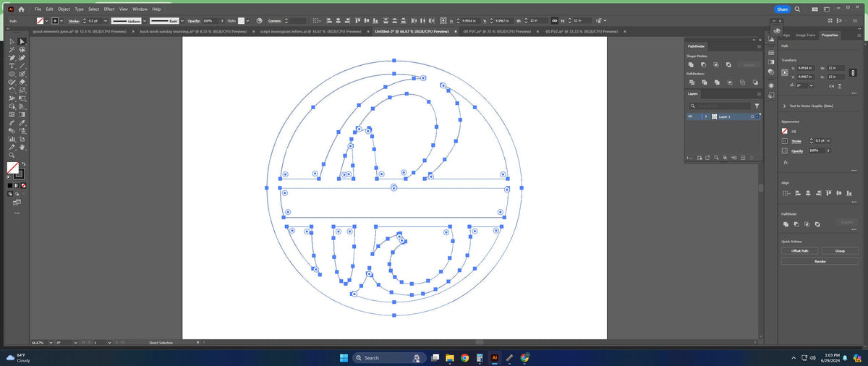The height and width of the screenshot is (366, 868).
Task: Set the None swatch below fill/stroke
Action: coord(23,184)
